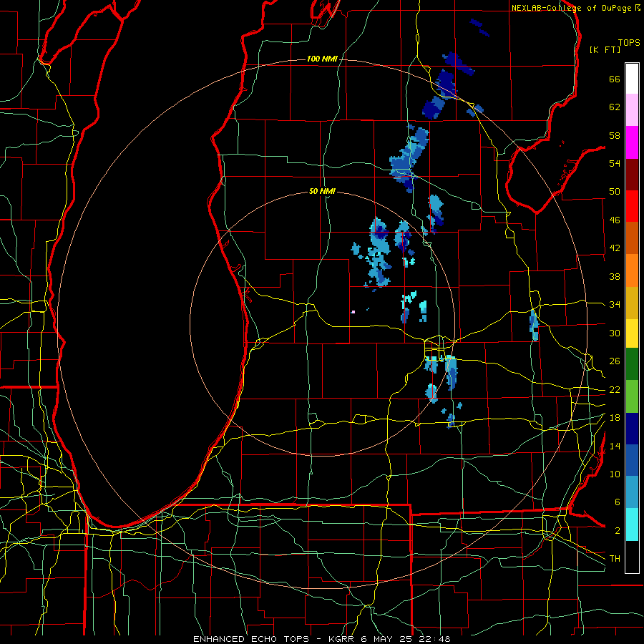Click the "22:48" time in the caption
This screenshot has width=644, height=644.
click(434, 639)
